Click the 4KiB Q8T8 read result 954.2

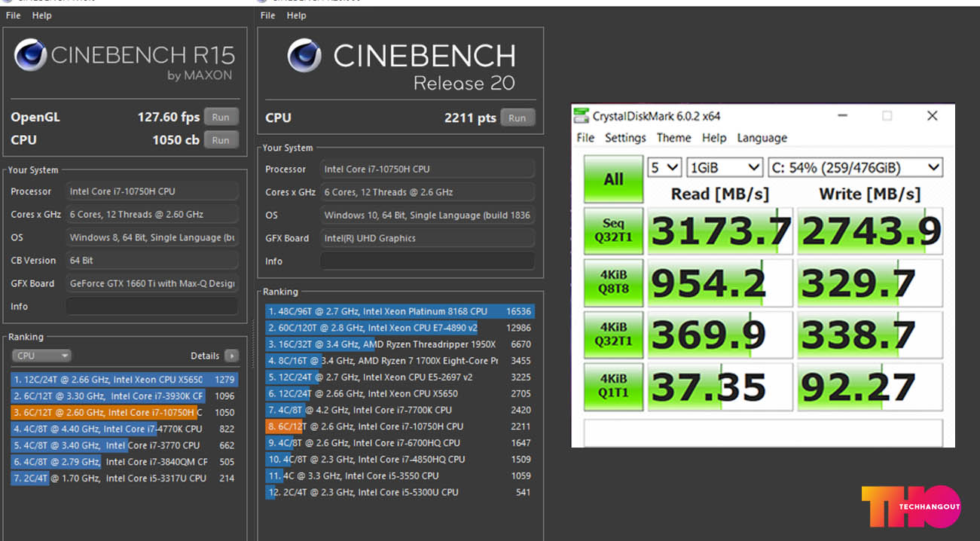(x=720, y=283)
